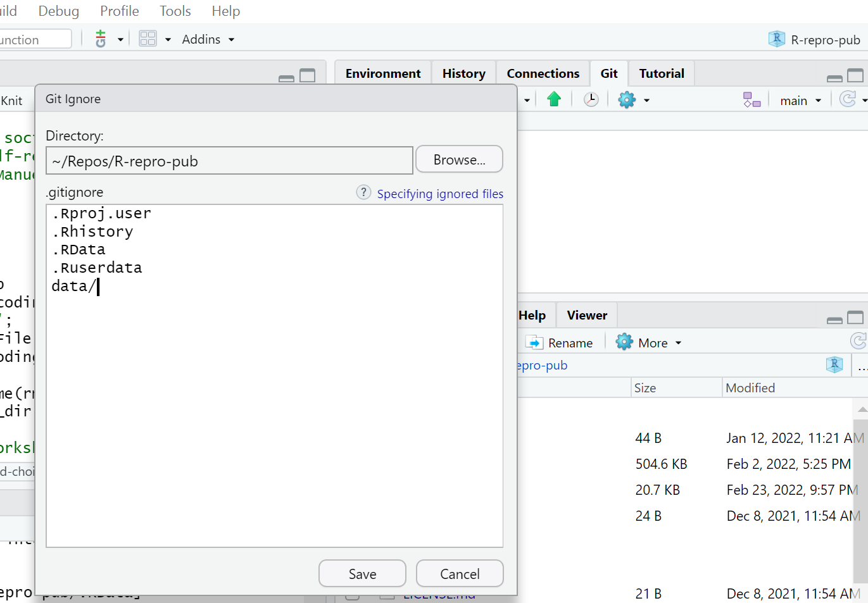
Task: Click the Rename file button
Action: tap(559, 343)
